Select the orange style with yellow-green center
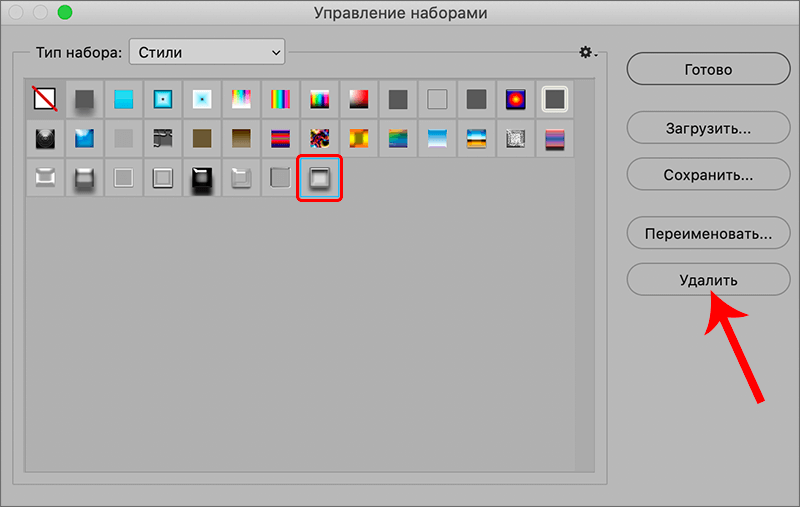Screen dimensions: 800x507 359,138
